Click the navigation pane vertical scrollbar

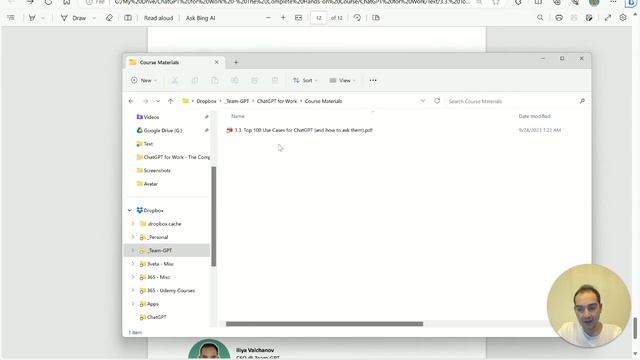[x=213, y=216]
